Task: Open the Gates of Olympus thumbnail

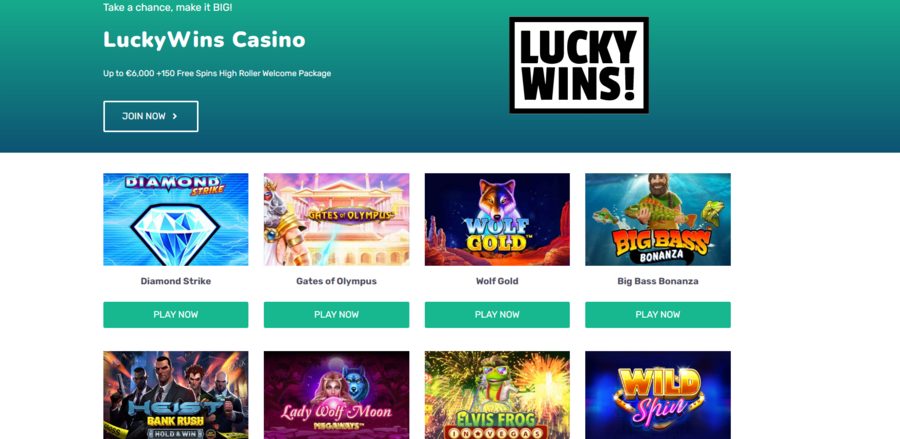Action: coord(336,219)
